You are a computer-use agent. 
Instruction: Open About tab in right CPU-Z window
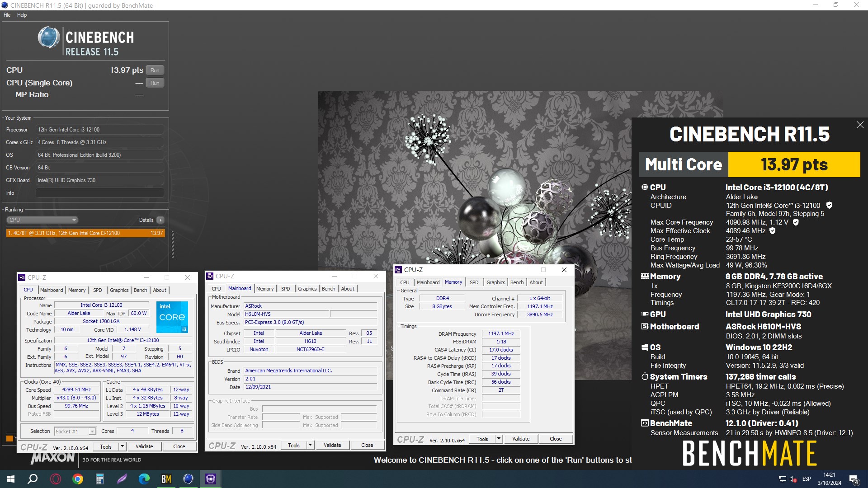tap(536, 282)
